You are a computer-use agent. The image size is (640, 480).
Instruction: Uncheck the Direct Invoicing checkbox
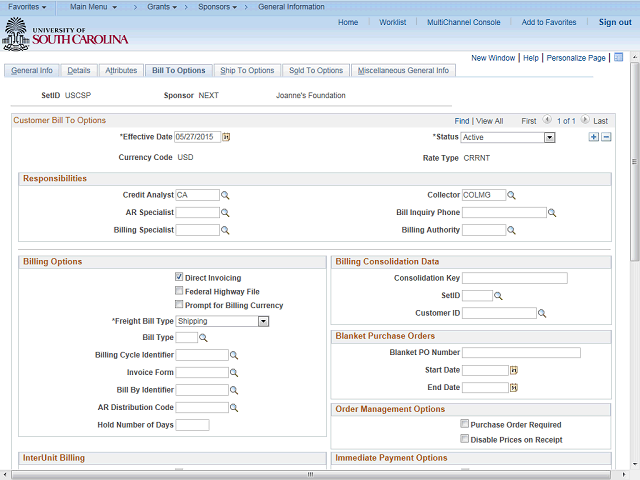pos(179,277)
